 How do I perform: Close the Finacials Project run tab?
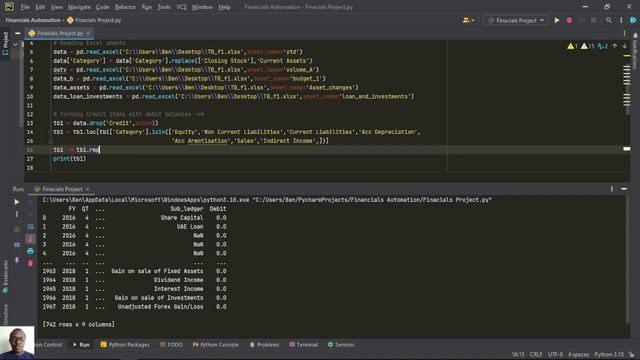pos(87,189)
